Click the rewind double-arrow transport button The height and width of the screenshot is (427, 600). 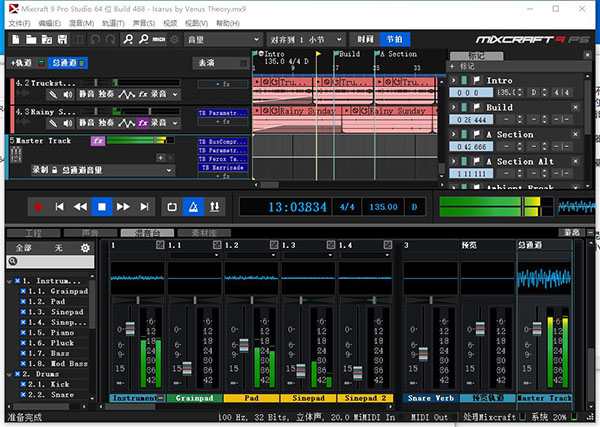(80, 207)
